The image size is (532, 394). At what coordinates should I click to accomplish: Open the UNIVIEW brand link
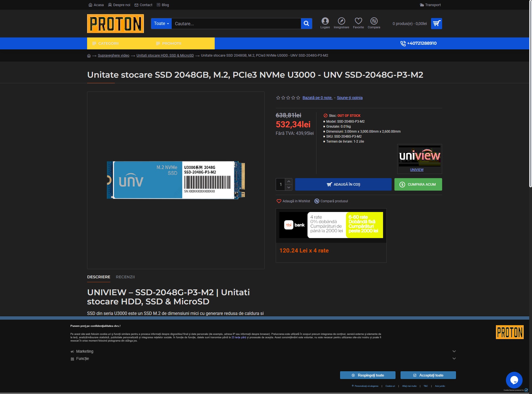pyautogui.click(x=417, y=170)
